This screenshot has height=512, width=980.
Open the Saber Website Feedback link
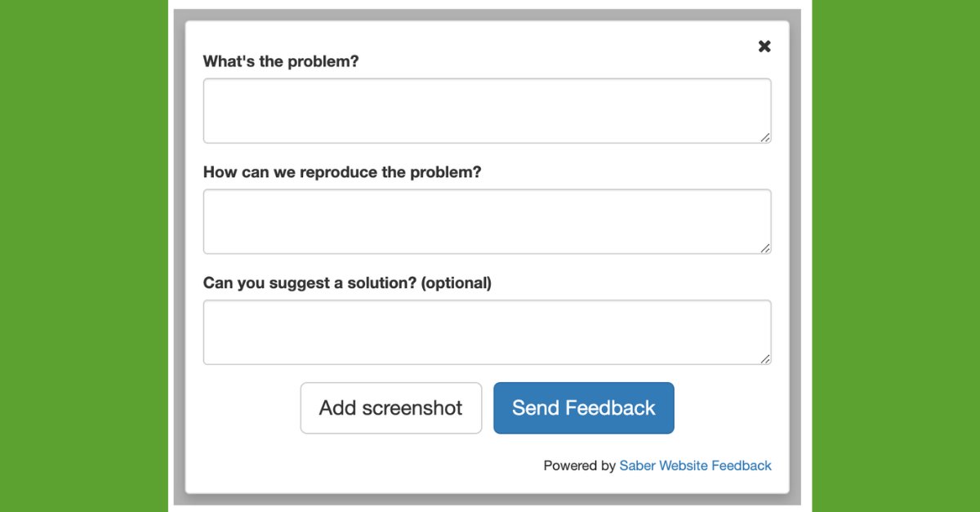695,465
